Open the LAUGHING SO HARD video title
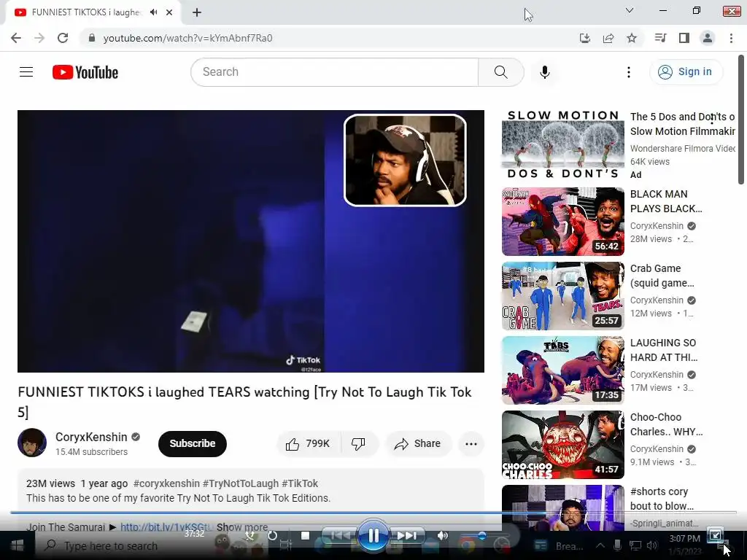 point(664,350)
